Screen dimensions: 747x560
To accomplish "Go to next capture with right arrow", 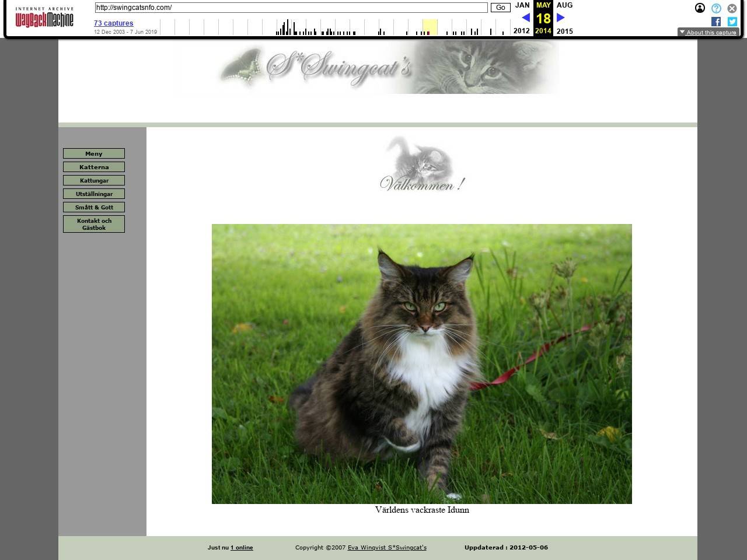I will pos(561,17).
